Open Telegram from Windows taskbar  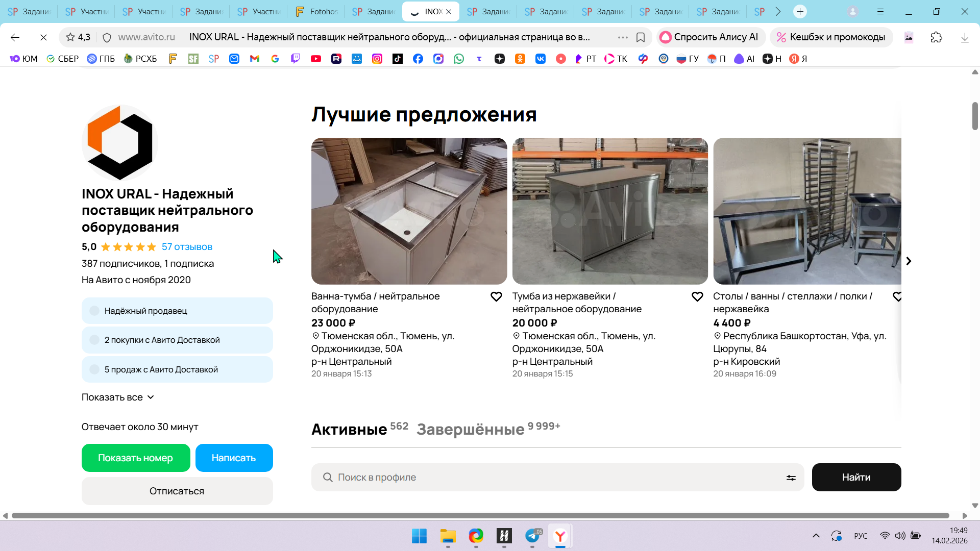[532, 536]
